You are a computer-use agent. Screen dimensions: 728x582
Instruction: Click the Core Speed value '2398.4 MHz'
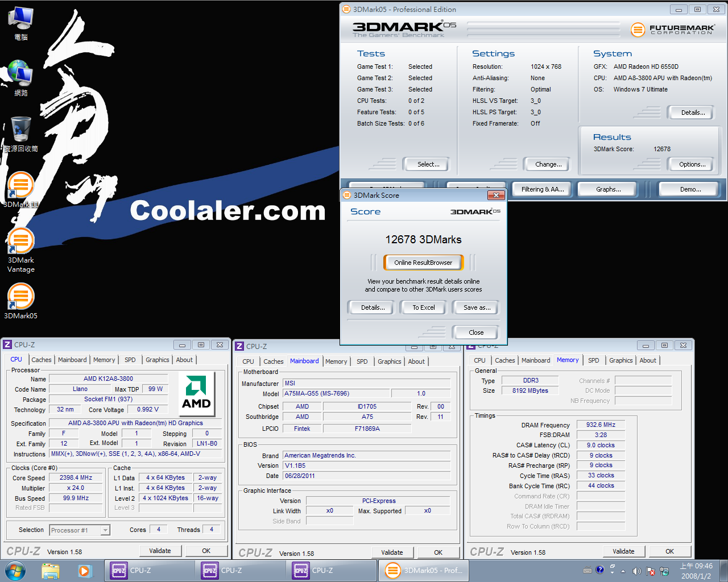click(x=76, y=477)
